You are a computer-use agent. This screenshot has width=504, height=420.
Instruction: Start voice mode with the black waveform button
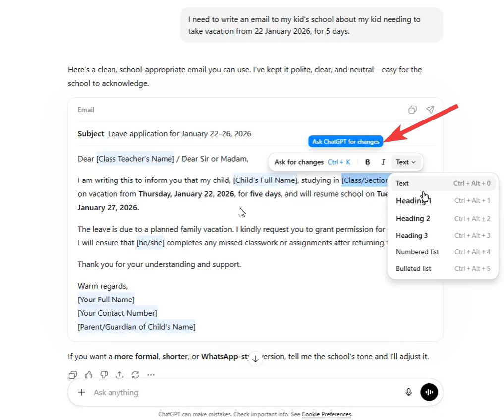pyautogui.click(x=429, y=392)
